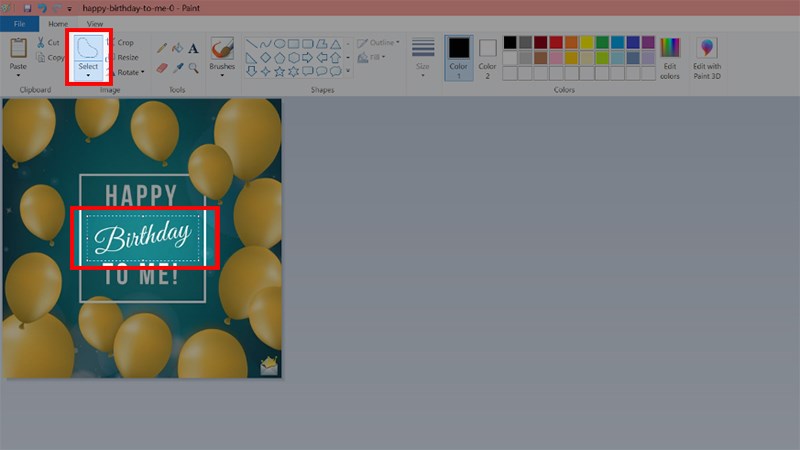Activate the Color 1 foreground box

459,58
